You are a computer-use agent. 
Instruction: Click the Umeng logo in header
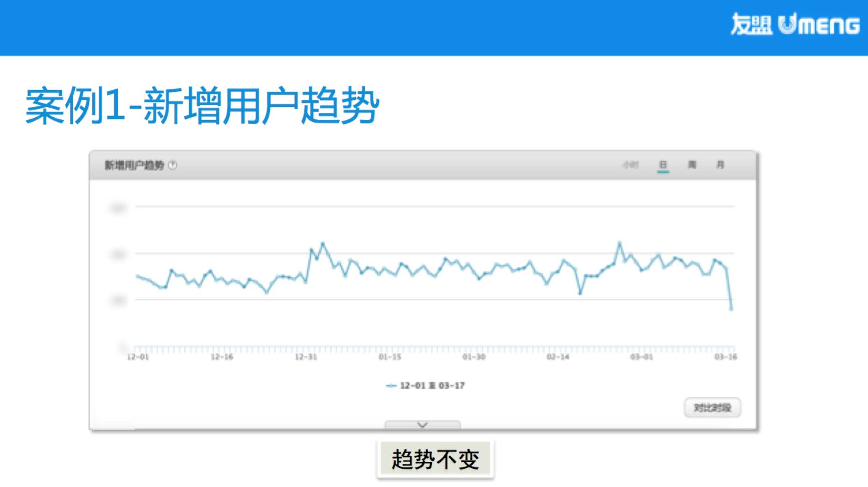(x=795, y=24)
